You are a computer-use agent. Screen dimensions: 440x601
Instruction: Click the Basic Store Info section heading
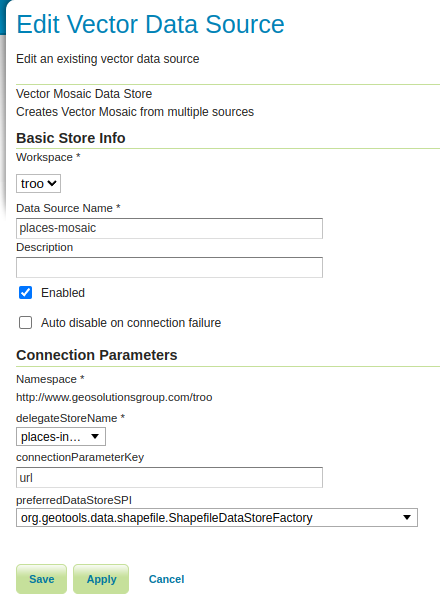[x=71, y=138]
